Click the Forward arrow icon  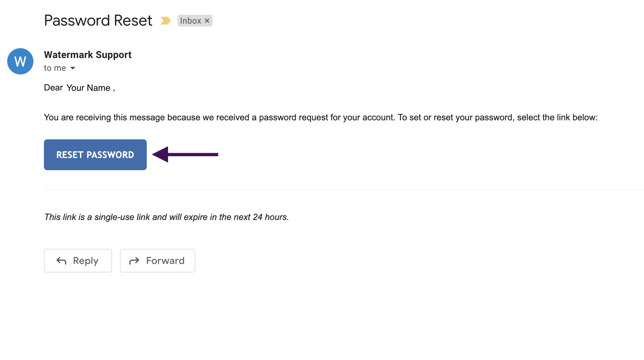pyautogui.click(x=134, y=261)
